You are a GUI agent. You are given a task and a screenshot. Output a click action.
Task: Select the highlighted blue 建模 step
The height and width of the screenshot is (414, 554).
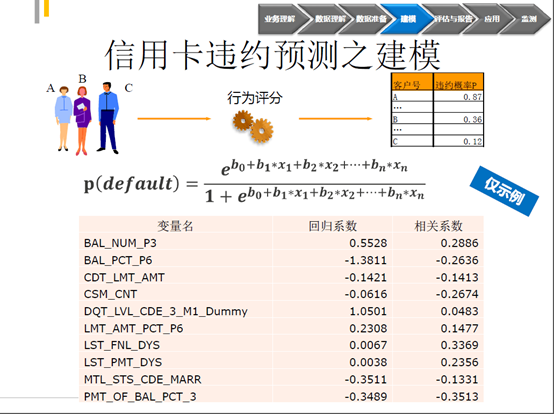pyautogui.click(x=407, y=19)
